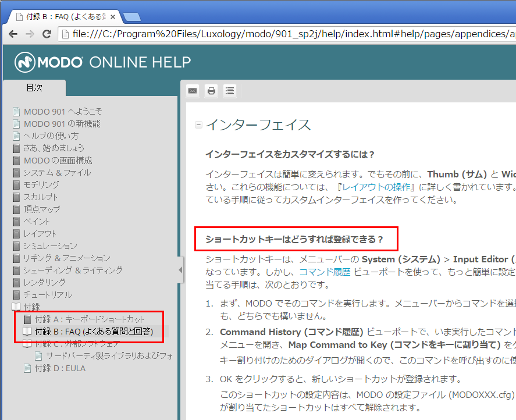516x420 pixels.
Task: Click the list toolbar icon beside print
Action: 230,91
